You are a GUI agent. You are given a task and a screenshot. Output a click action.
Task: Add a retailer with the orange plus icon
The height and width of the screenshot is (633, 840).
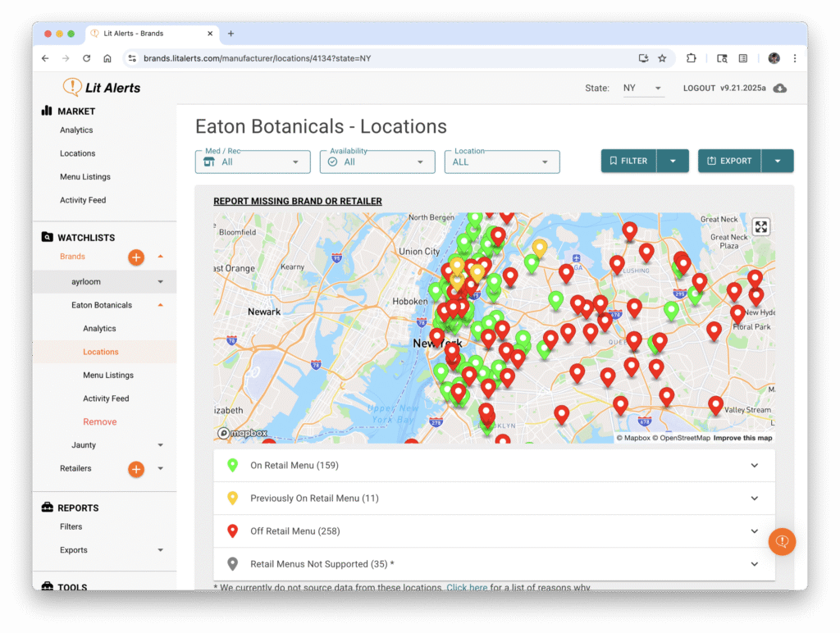tap(136, 469)
